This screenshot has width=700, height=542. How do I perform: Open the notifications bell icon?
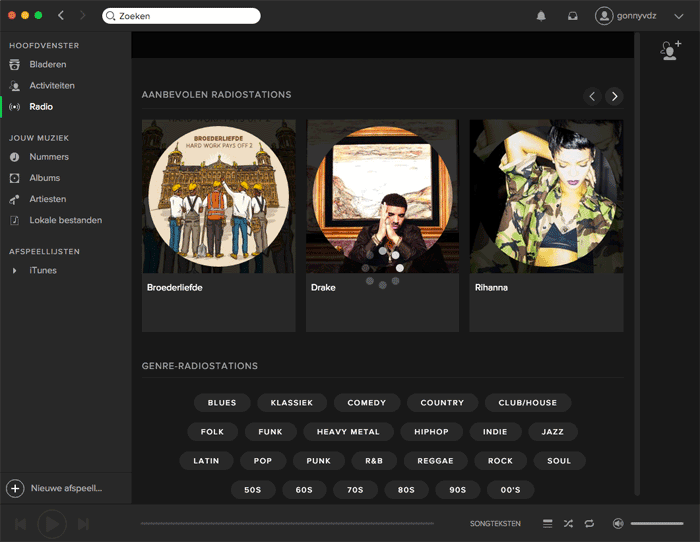point(541,16)
